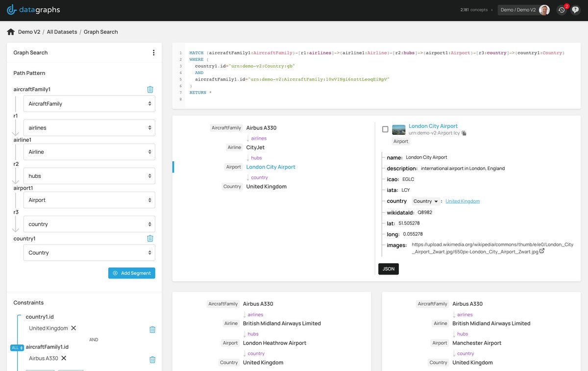Open the history notifications icon

[x=562, y=10]
